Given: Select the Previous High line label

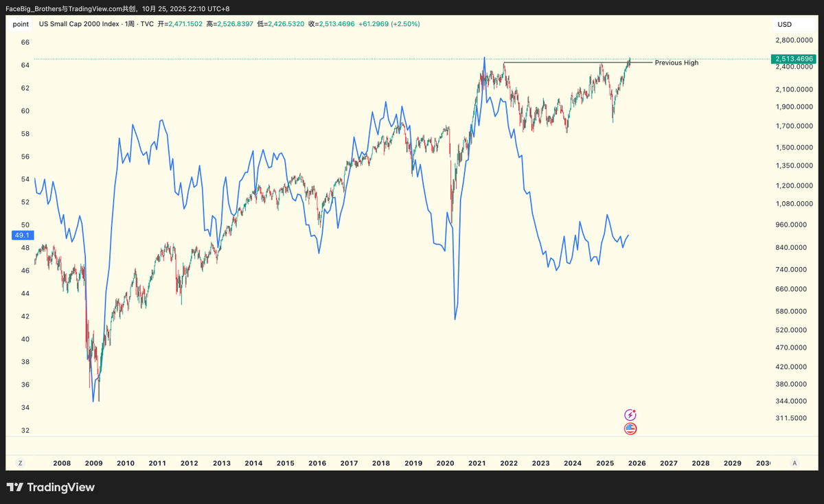Looking at the screenshot, I should (676, 62).
